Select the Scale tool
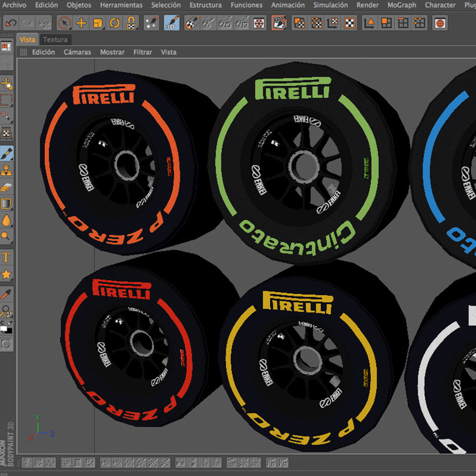Viewport: 476px width, 476px height. tap(98, 23)
